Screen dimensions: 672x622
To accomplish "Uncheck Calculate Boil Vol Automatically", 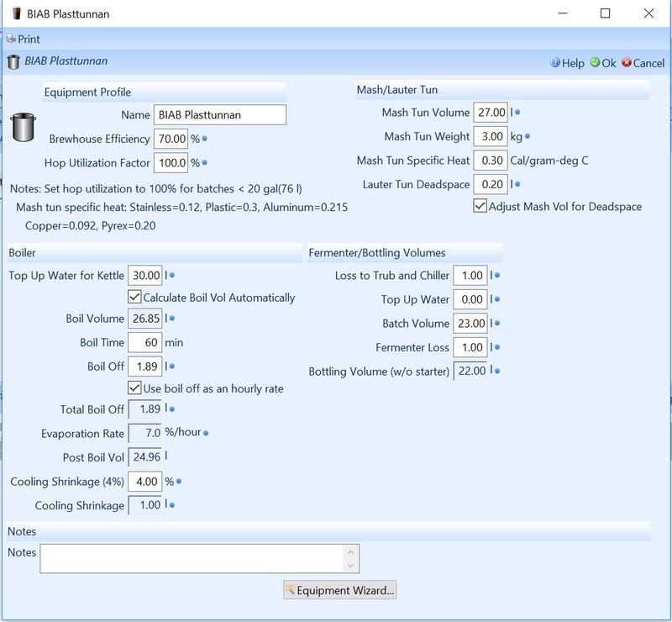I will (134, 297).
